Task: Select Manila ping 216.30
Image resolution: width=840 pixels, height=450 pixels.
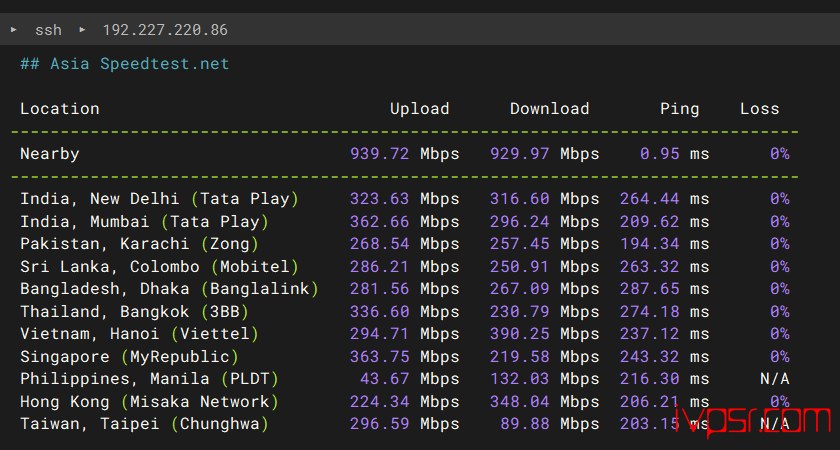Action: coord(650,379)
